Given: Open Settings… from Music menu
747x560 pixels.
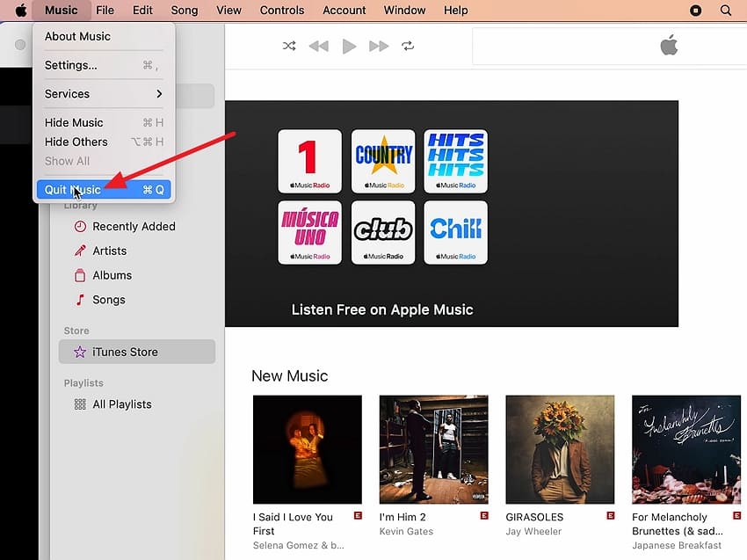Looking at the screenshot, I should [104, 65].
